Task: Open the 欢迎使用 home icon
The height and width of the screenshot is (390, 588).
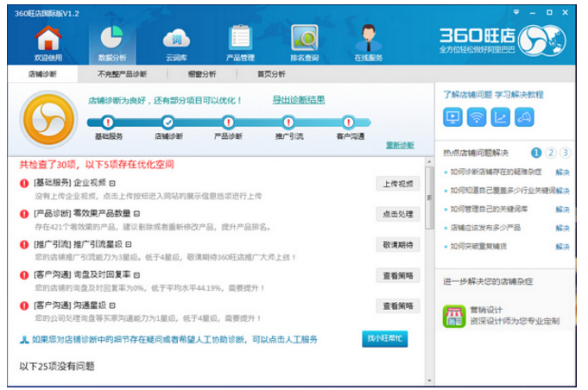Action: [48, 38]
